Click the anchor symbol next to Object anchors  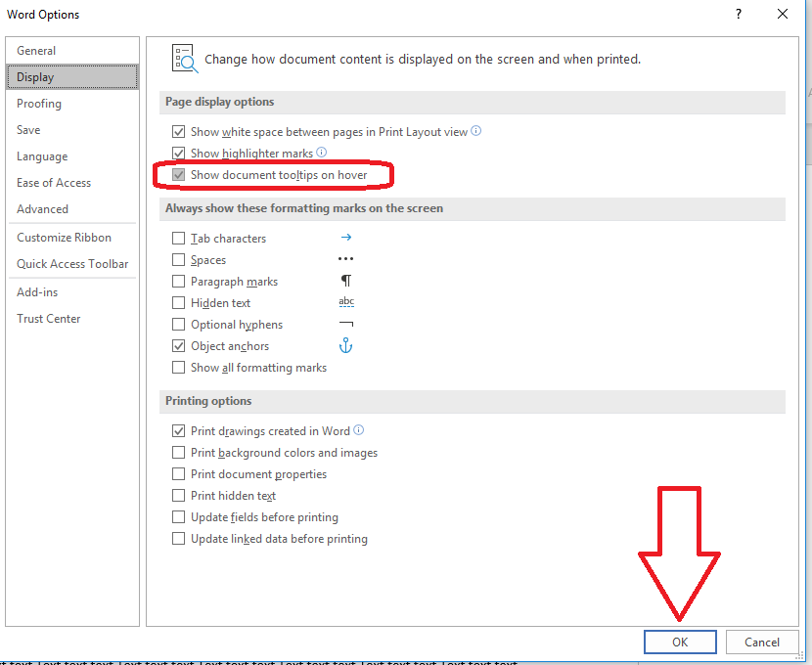(x=345, y=346)
